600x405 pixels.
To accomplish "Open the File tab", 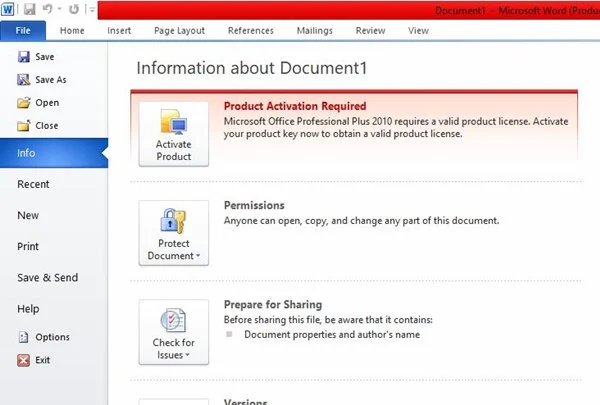I will pos(23,31).
